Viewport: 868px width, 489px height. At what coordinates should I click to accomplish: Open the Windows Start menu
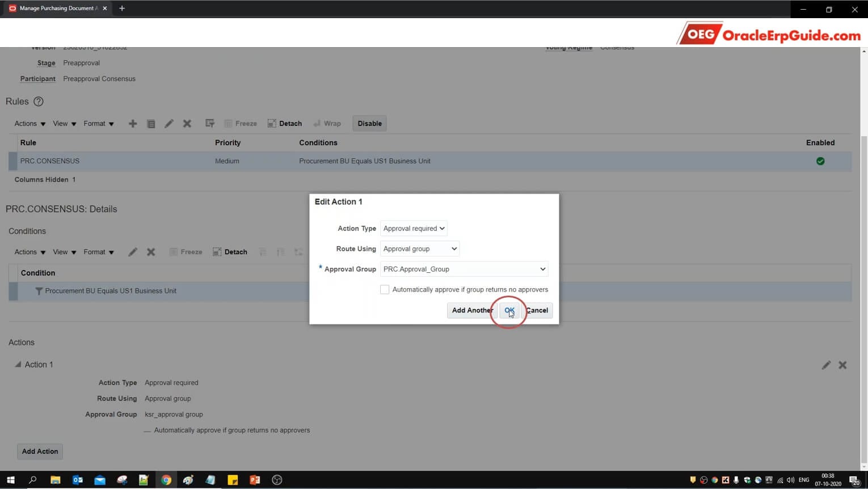tap(10, 480)
